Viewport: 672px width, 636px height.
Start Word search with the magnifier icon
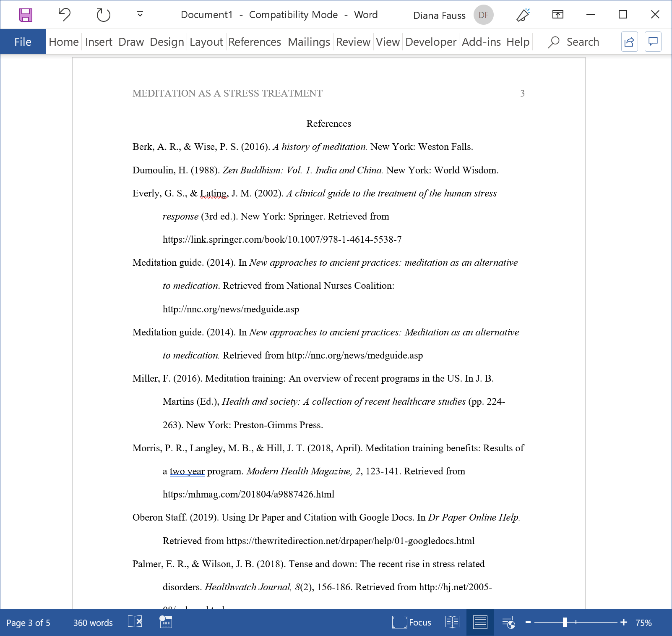point(554,42)
